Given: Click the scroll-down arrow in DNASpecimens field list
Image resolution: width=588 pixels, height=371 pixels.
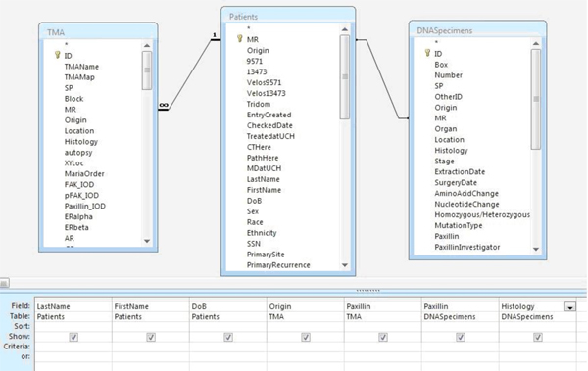Looking at the screenshot, I should pos(536,249).
